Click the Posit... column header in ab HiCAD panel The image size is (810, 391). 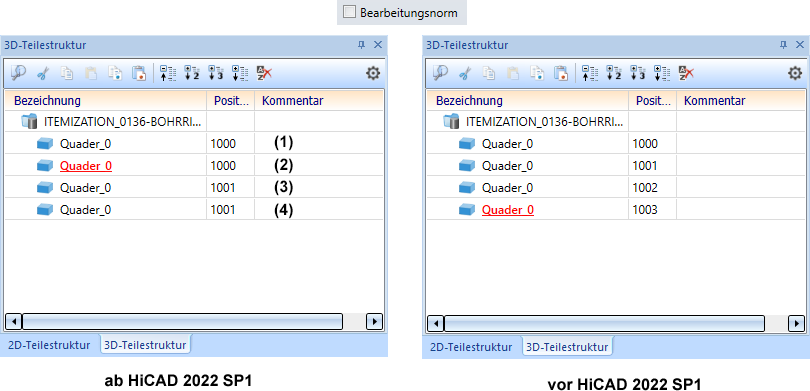click(230, 100)
